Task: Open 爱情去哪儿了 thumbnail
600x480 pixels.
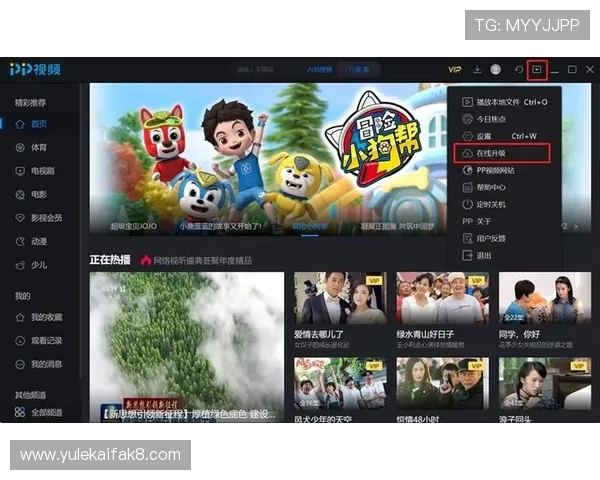Action: (340, 298)
